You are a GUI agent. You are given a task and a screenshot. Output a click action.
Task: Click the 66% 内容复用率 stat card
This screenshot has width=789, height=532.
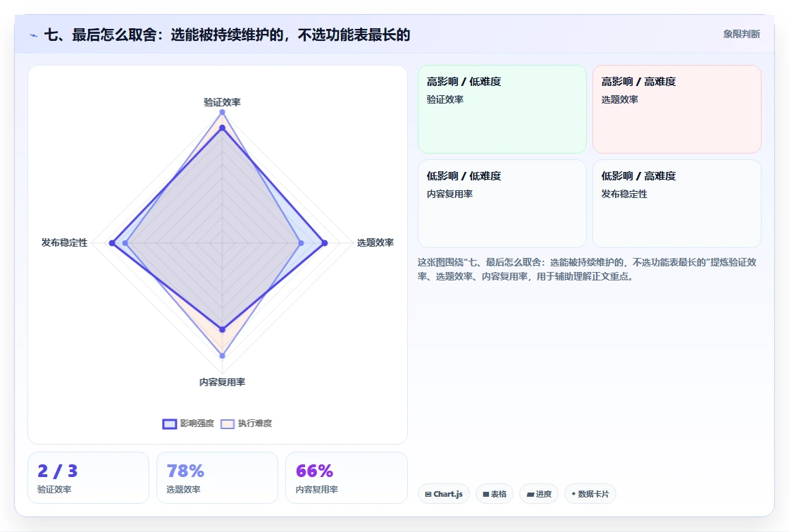[x=346, y=478]
